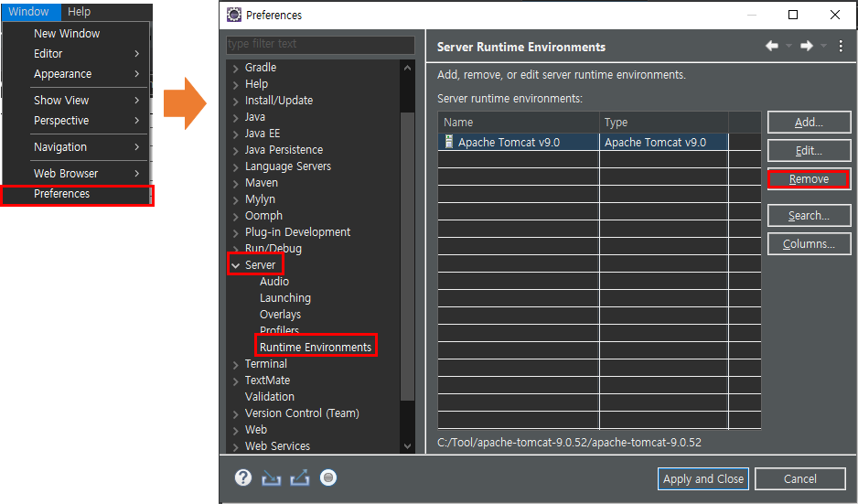Click the Apache Tomcat server icon
Viewport: 858px width, 504px height.
[449, 142]
